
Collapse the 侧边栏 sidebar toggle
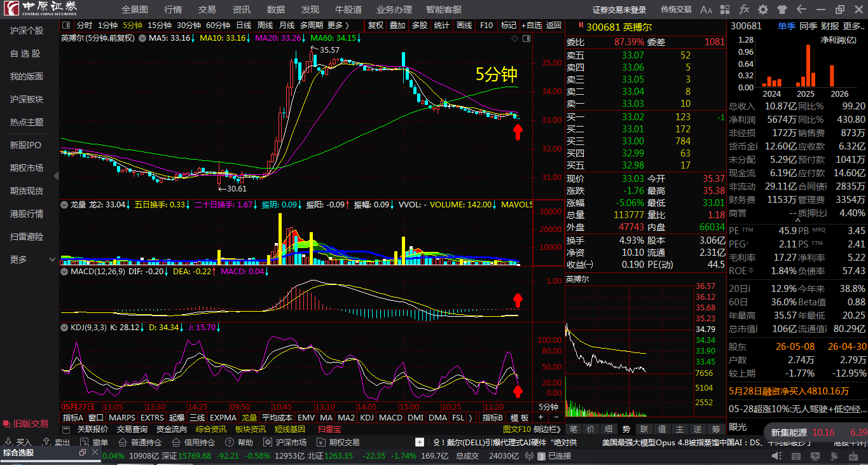point(547,429)
